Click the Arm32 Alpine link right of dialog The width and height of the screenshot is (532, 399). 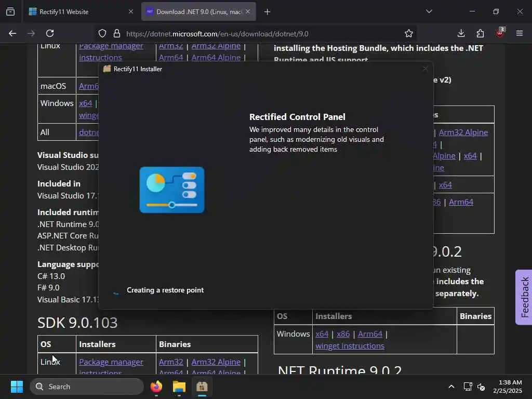[463, 132]
